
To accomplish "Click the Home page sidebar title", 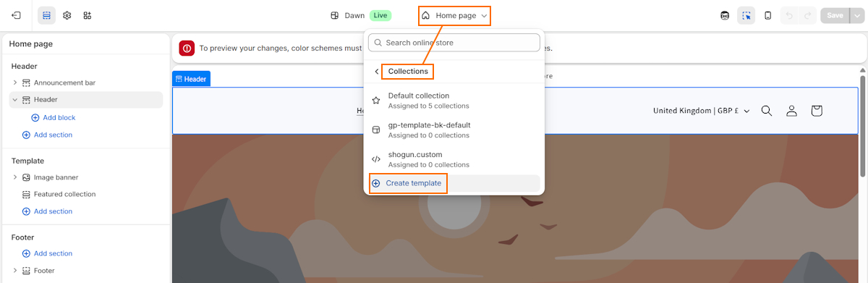I will point(31,44).
